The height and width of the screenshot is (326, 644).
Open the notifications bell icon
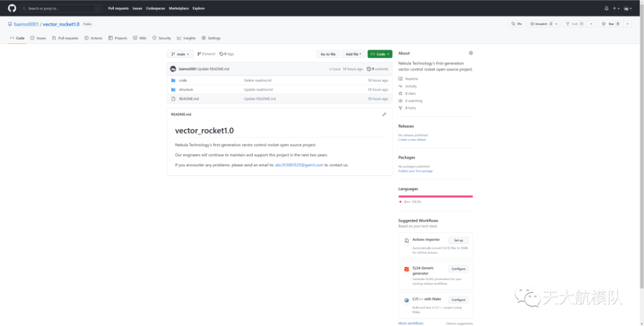606,8
